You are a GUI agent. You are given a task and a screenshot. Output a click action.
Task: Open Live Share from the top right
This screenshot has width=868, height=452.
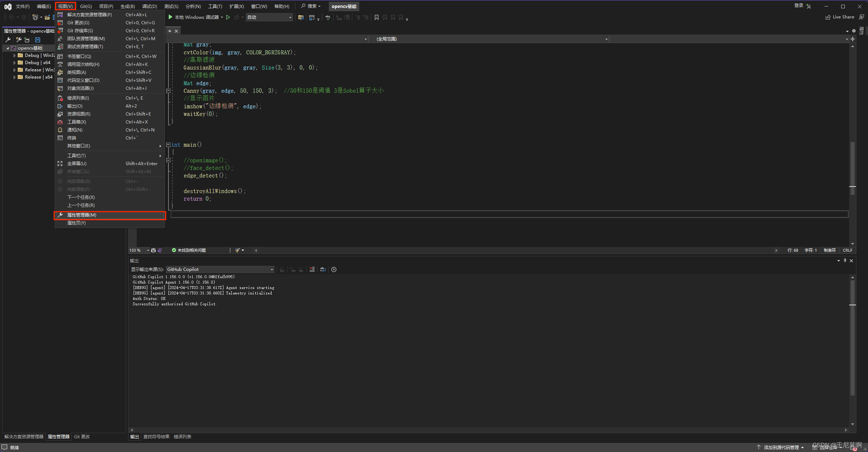click(x=840, y=17)
